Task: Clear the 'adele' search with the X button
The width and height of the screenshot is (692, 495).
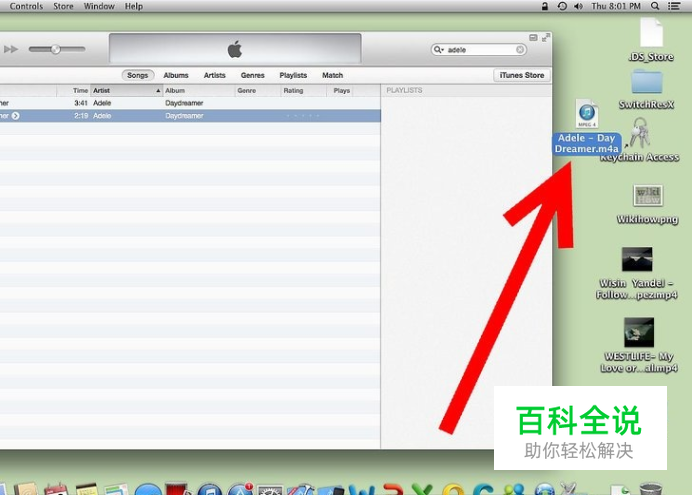Action: pos(520,49)
